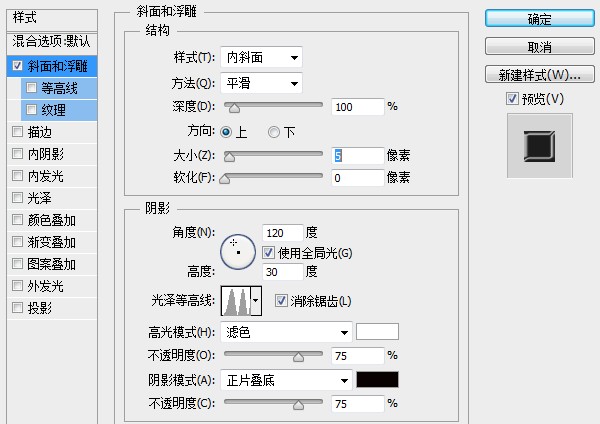The height and width of the screenshot is (424, 600).
Task: Click the 新建样式(W)... button
Action: tap(540, 74)
